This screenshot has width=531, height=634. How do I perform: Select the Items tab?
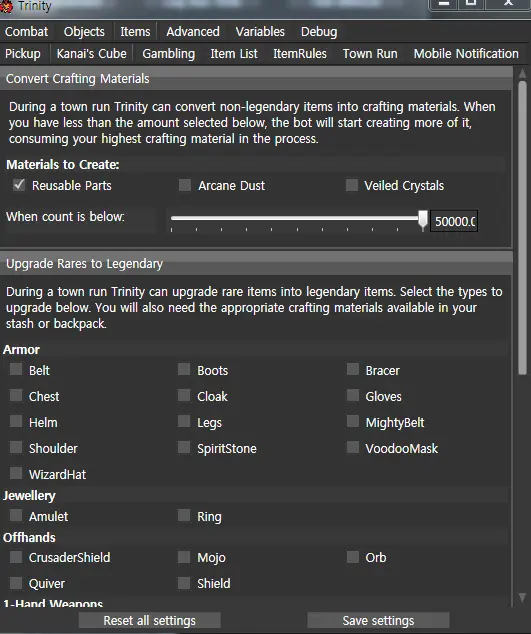click(x=135, y=32)
